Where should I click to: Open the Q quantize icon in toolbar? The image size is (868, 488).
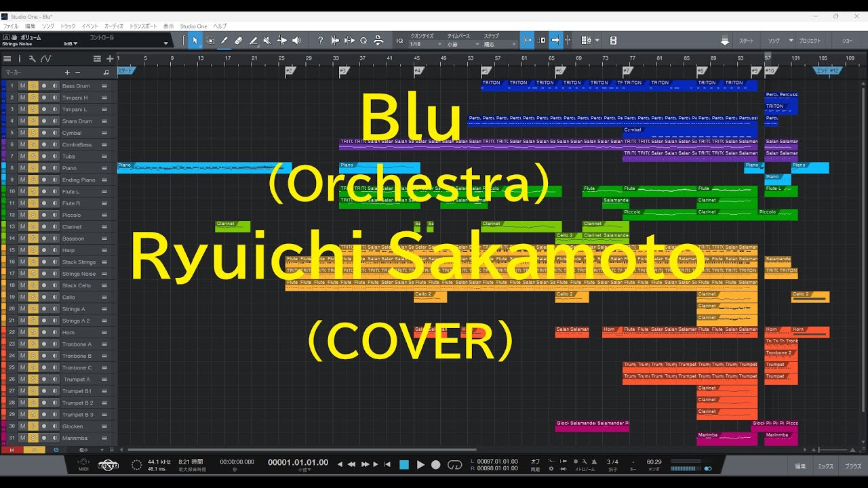pos(363,41)
